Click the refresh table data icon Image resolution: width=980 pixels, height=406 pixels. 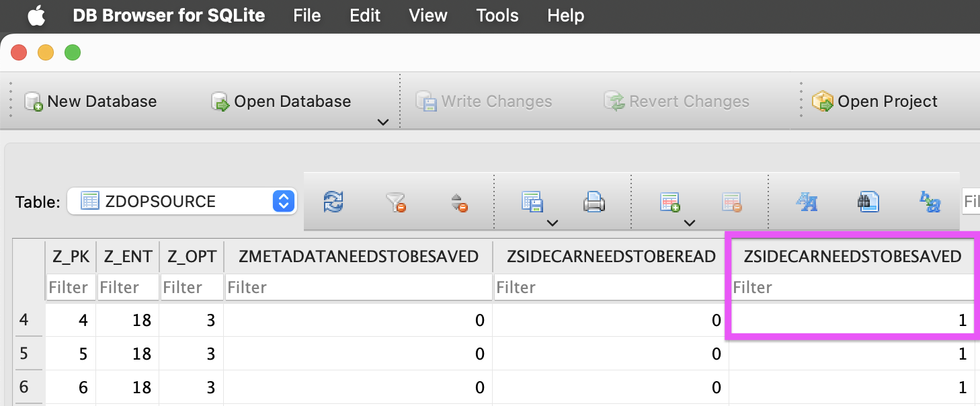[x=334, y=201]
